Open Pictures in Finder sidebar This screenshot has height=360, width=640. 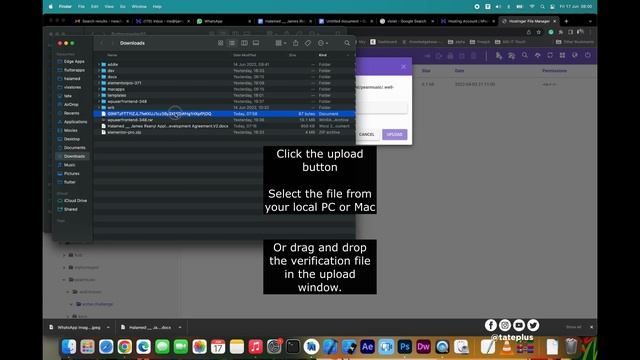(71, 173)
